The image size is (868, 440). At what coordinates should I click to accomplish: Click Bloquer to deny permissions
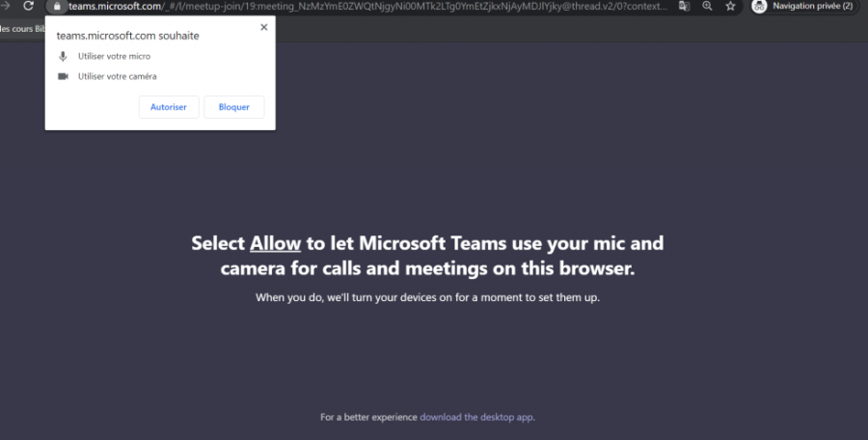coord(234,107)
